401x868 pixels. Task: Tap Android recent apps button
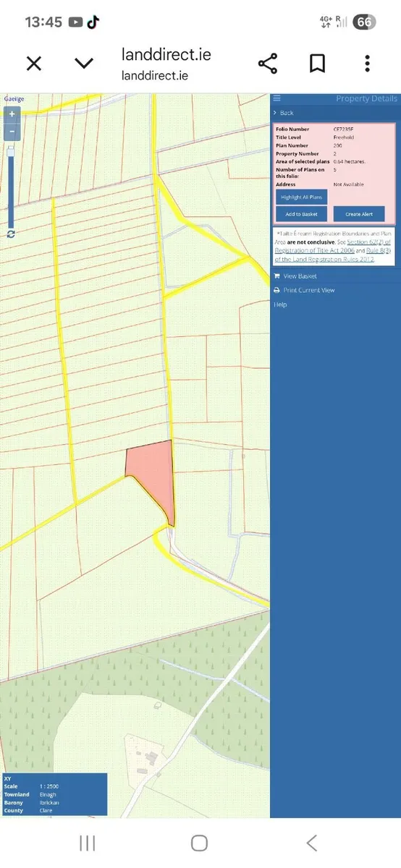tap(87, 843)
